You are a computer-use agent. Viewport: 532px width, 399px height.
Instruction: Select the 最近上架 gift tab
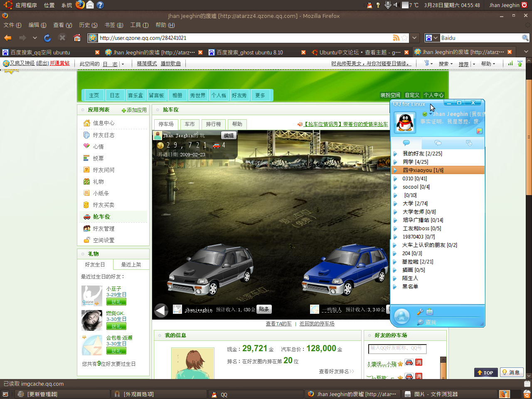(131, 265)
